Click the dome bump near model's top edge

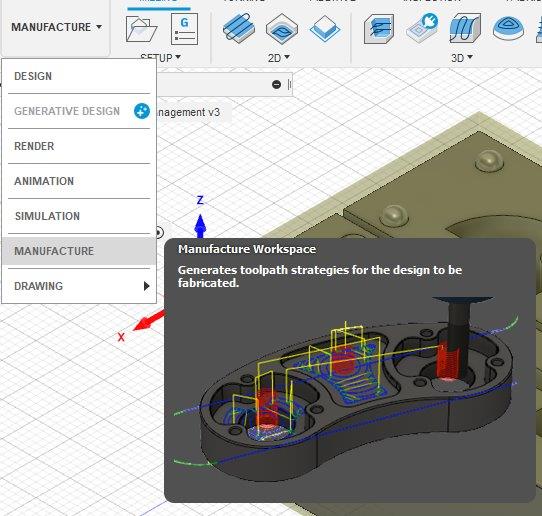click(x=489, y=160)
